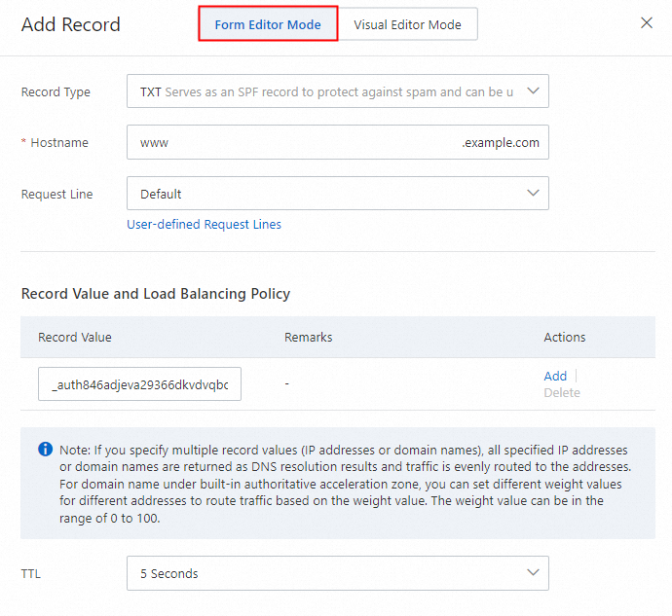Click the Record Value column header
The height and width of the screenshot is (616, 672).
(x=75, y=337)
